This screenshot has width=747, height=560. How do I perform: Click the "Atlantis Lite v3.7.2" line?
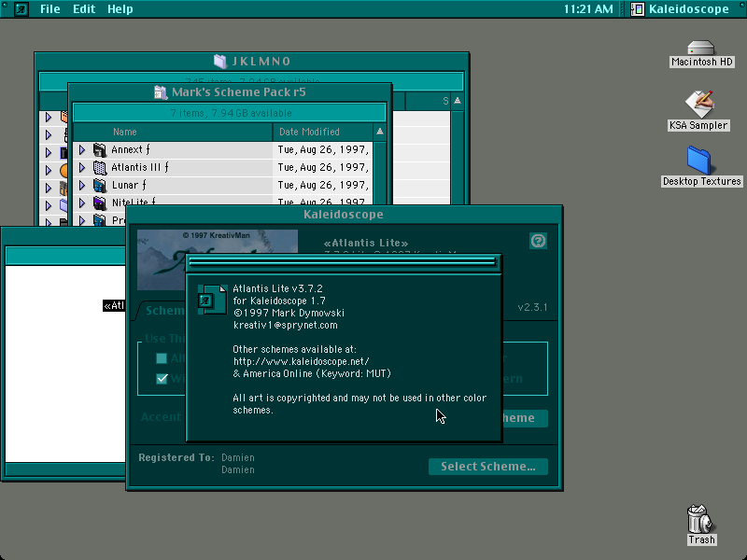pyautogui.click(x=277, y=288)
